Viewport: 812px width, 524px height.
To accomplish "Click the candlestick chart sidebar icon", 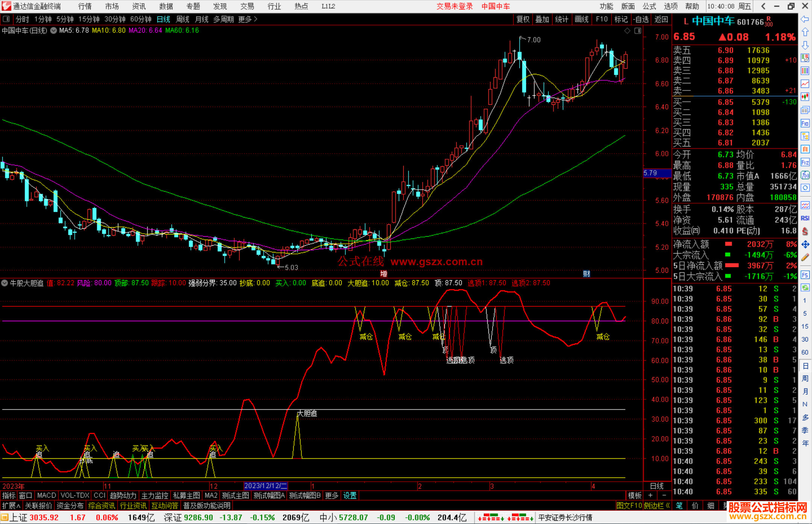I will pyautogui.click(x=805, y=97).
